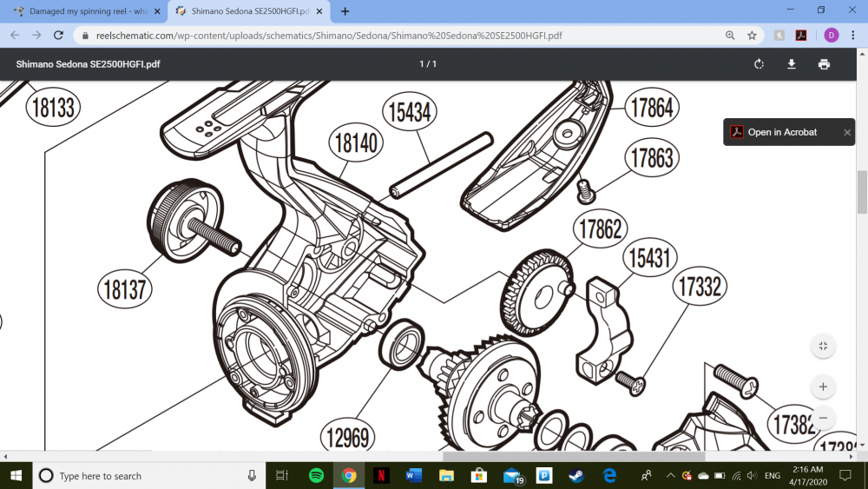The height and width of the screenshot is (489, 868).
Task: Open the Wi-Fi network panel
Action: [x=736, y=476]
